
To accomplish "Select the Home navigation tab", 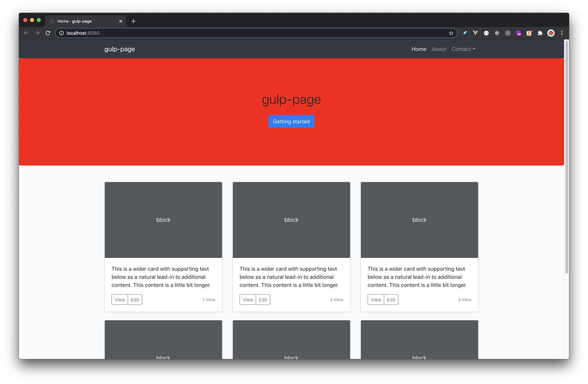I will [419, 49].
